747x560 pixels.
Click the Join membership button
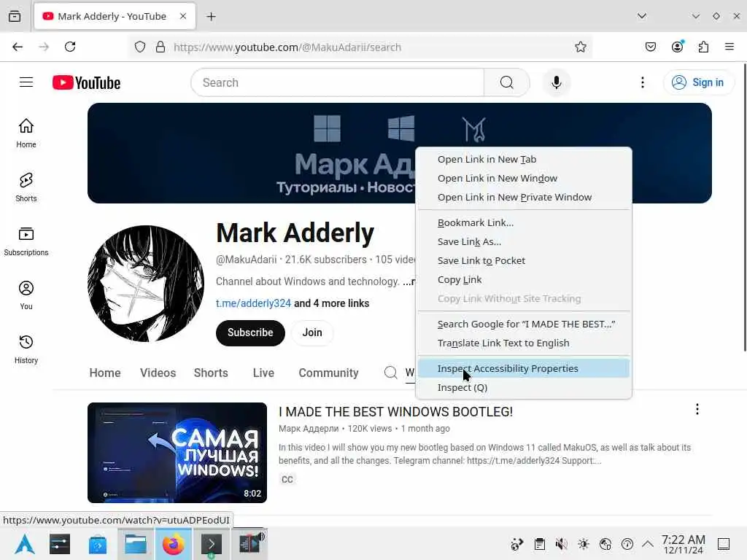(x=312, y=332)
